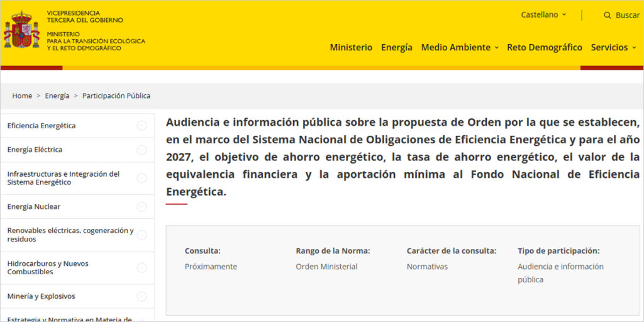Open Hidrocarburos y Nuevos Combustibles item
Viewport: 644px width, 322px height.
[x=48, y=268]
